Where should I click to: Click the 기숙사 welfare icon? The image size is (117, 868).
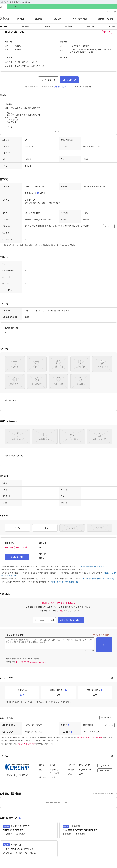click(x=37, y=364)
